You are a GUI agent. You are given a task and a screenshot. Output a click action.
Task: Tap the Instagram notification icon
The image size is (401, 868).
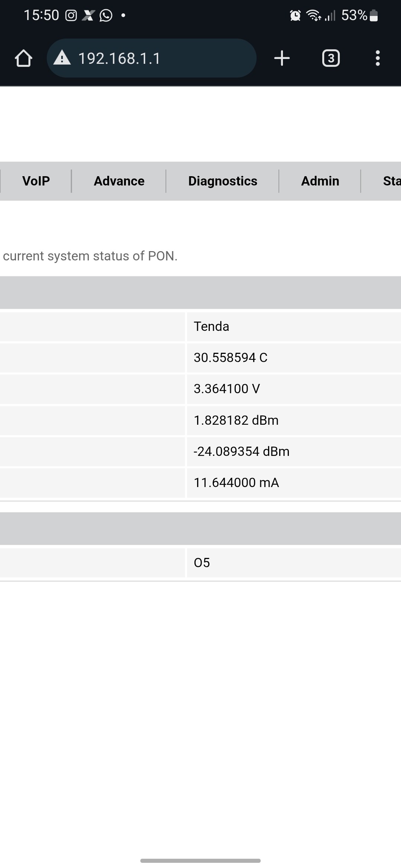tap(71, 15)
